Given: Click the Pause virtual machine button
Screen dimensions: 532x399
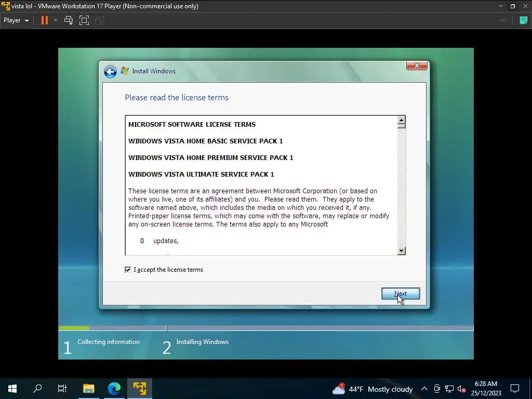Looking at the screenshot, I should pos(45,20).
